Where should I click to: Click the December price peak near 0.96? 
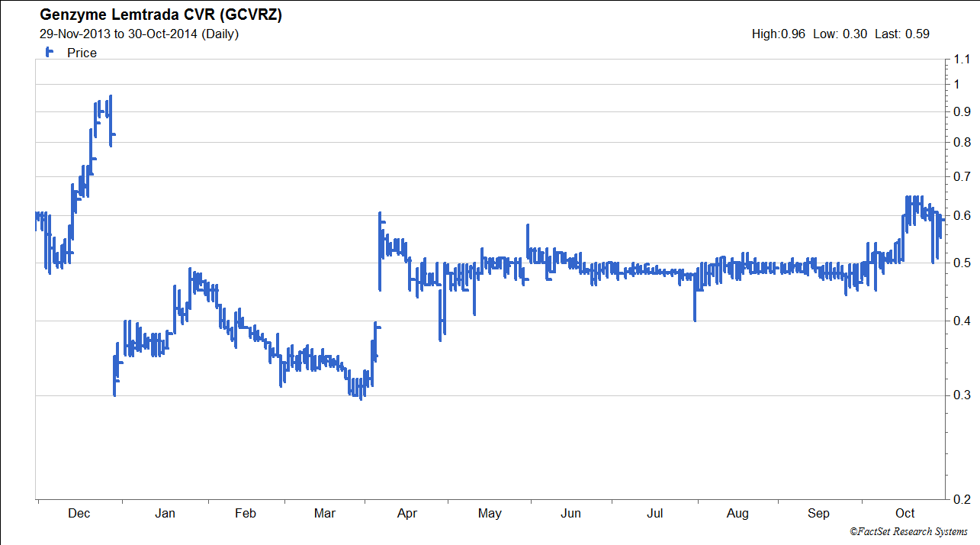tap(111, 96)
